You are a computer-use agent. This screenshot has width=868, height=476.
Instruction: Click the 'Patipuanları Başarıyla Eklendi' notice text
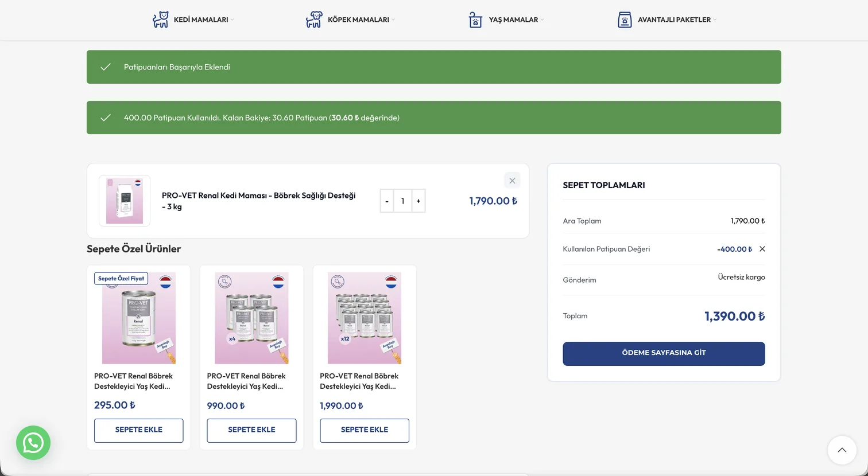click(177, 67)
